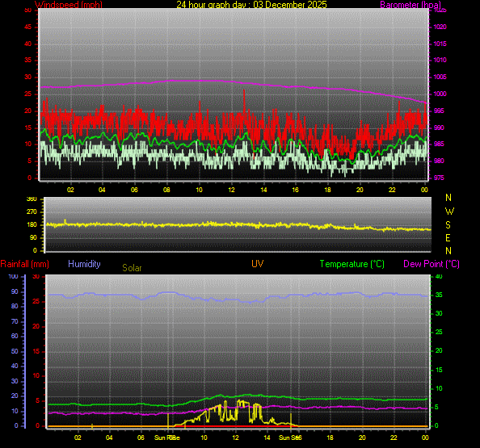Click 980 on the barometer axis
480x448 pixels.
[439, 161]
